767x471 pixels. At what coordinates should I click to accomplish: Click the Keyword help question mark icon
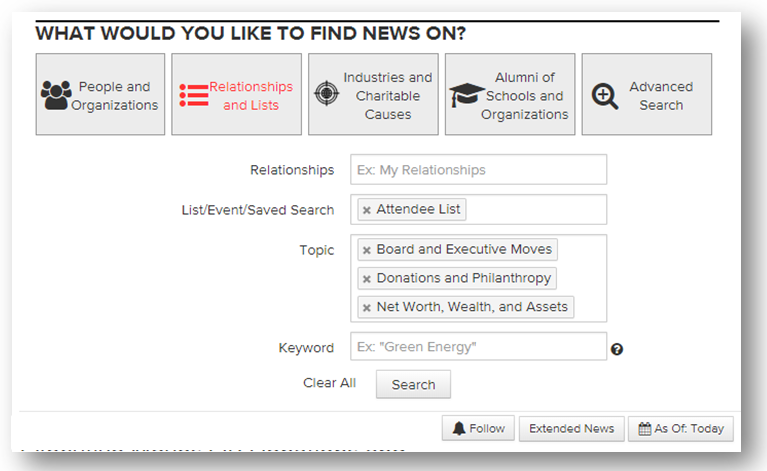(617, 349)
